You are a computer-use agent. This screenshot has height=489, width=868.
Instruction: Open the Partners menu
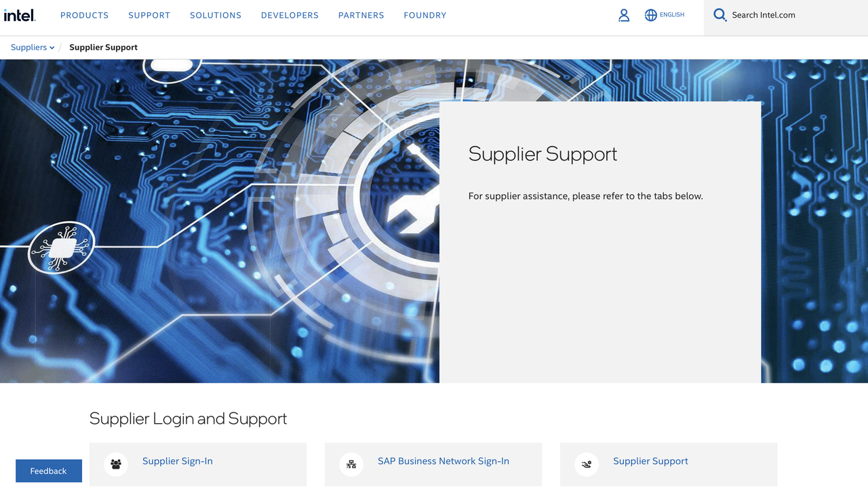coord(361,15)
